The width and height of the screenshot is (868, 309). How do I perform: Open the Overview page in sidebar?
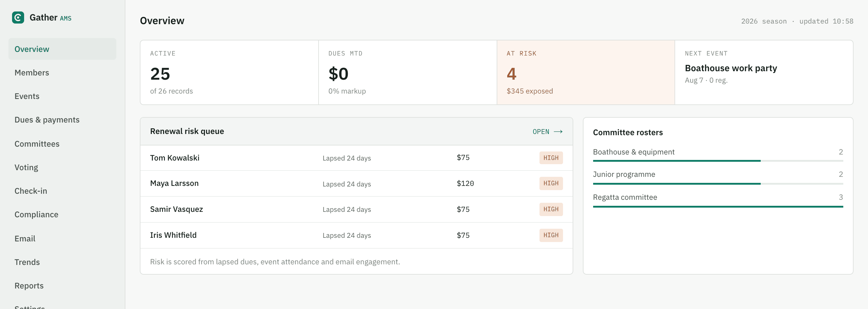coord(62,49)
